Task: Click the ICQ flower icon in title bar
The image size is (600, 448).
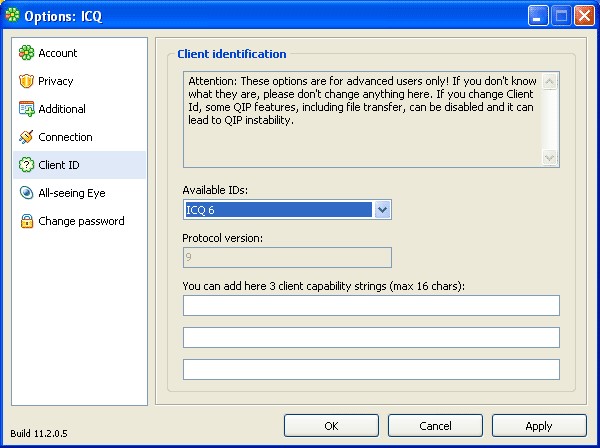Action: click(13, 15)
